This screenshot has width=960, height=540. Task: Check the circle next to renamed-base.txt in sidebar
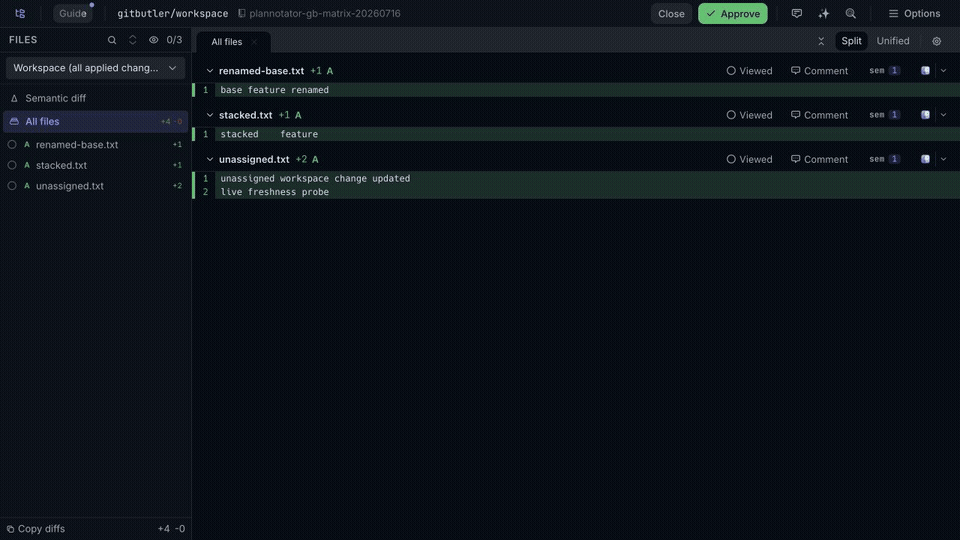12,144
